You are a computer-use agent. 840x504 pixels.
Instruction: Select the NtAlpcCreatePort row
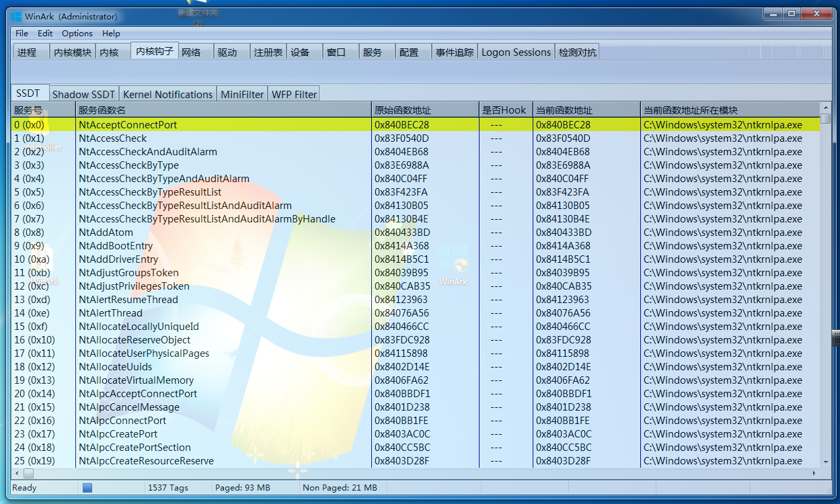click(416, 433)
